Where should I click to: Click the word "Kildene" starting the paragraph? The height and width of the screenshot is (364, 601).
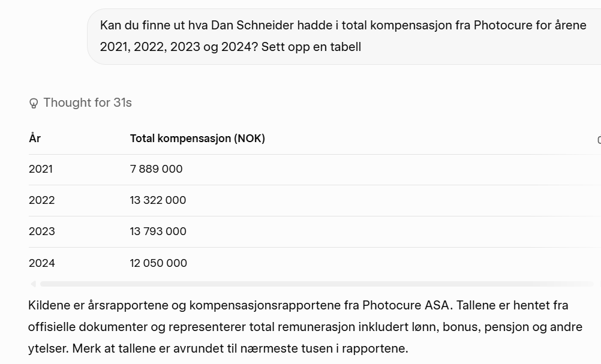(49, 305)
